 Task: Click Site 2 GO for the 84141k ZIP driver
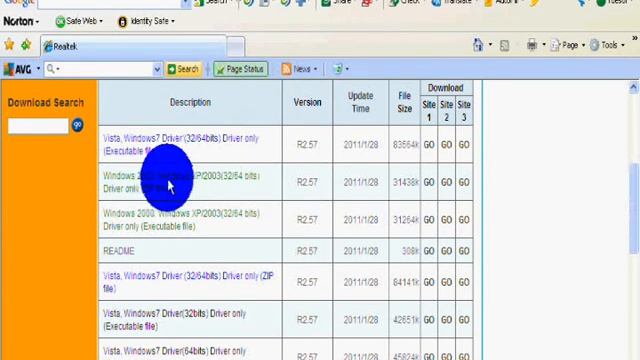[446, 282]
